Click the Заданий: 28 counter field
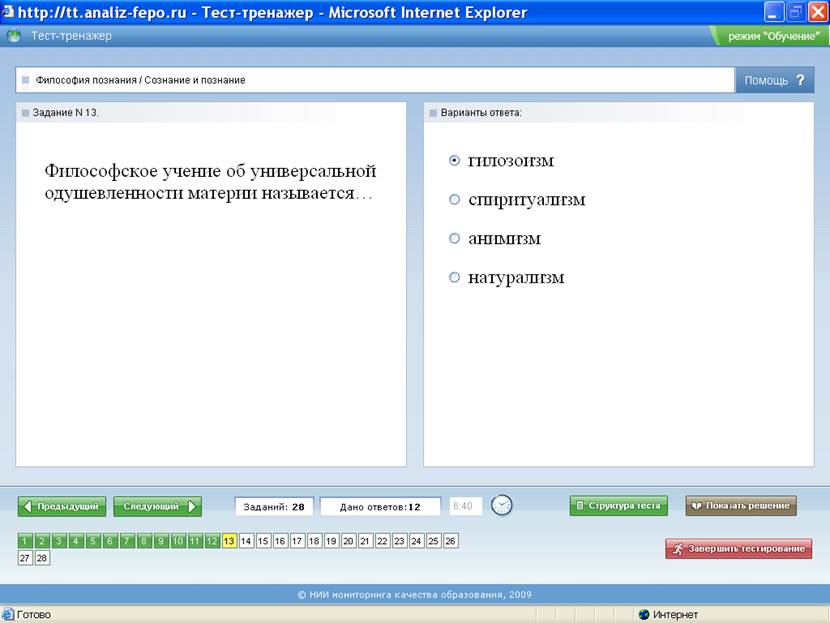The height and width of the screenshot is (623, 830). pyautogui.click(x=274, y=507)
